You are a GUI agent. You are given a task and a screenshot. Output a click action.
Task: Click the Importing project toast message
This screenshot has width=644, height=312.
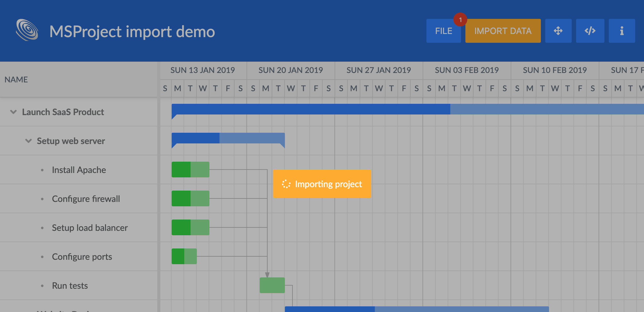click(322, 184)
